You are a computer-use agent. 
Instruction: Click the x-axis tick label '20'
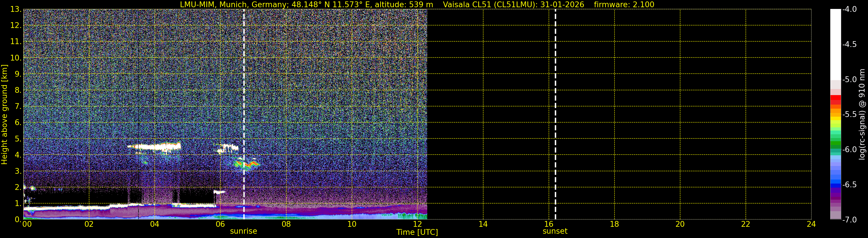tap(680, 224)
